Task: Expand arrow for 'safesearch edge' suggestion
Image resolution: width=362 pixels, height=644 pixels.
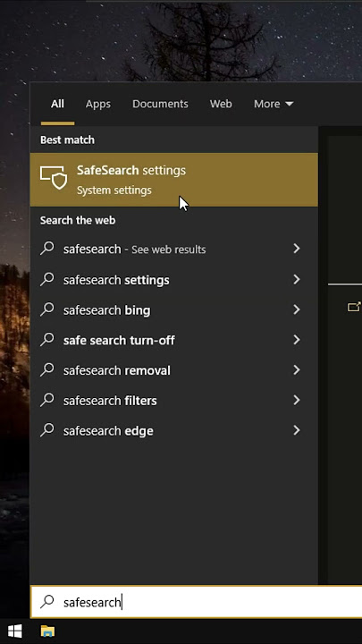Action: click(297, 430)
